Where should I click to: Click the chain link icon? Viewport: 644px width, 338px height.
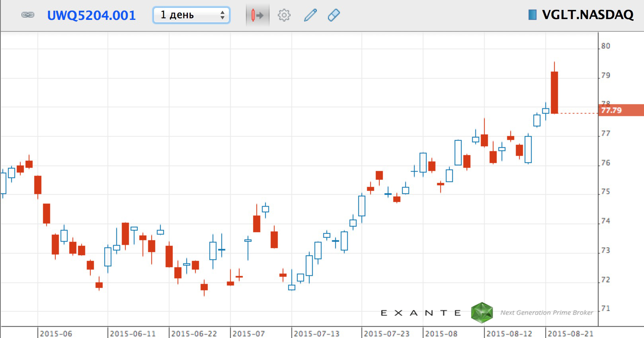(x=27, y=15)
